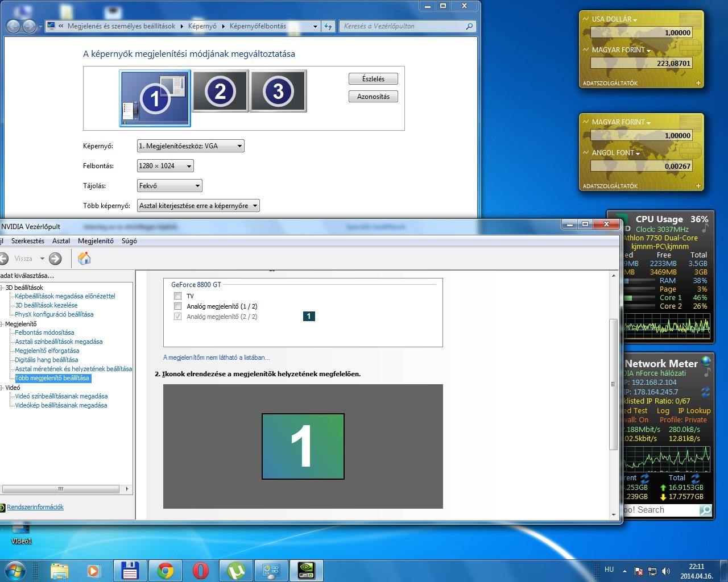Viewport: 728px width, 582px height.
Task: Click Video1 desktop icon
Action: (21, 534)
